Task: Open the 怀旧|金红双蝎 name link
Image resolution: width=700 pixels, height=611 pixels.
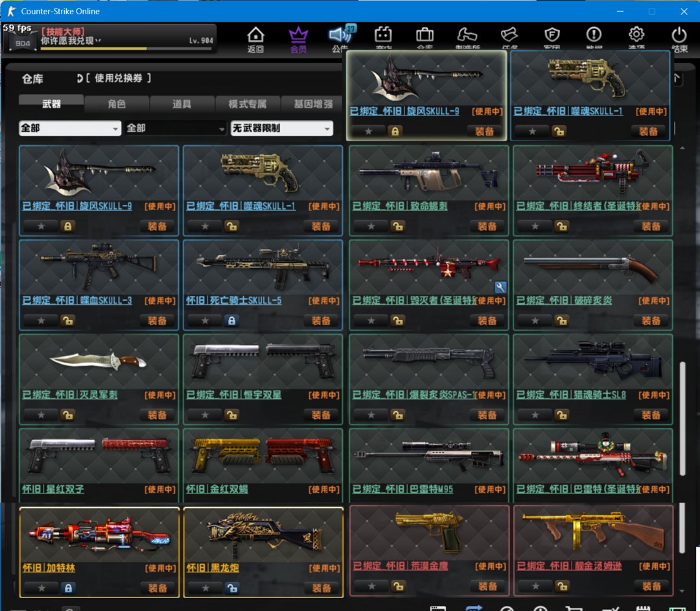Action: click(x=217, y=489)
